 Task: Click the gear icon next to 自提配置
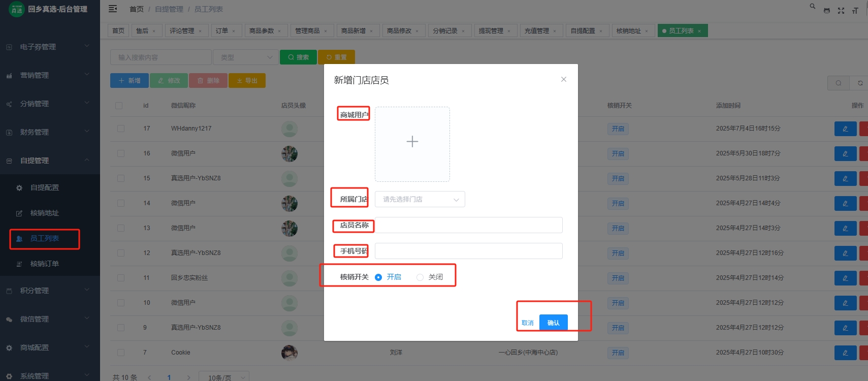point(19,188)
